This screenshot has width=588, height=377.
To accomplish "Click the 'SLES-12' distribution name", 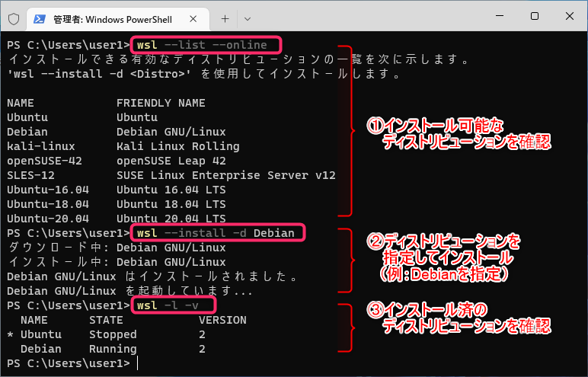I will (30, 175).
